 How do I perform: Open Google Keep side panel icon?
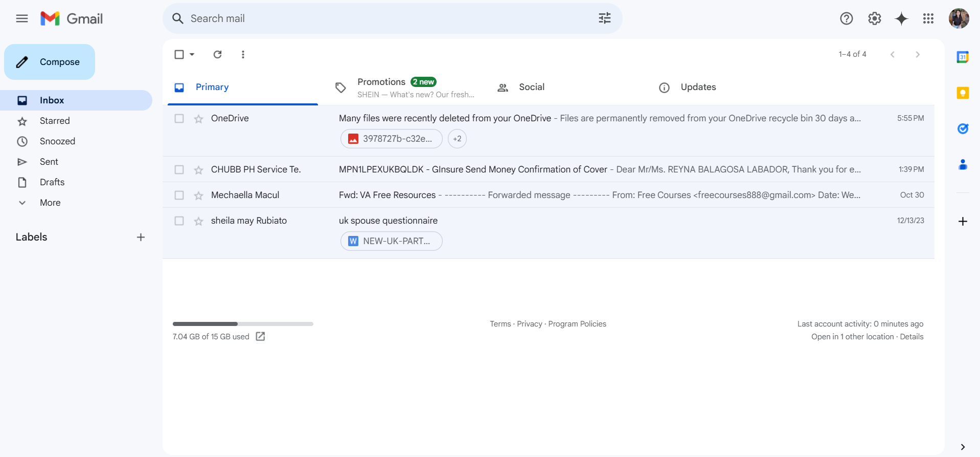point(963,93)
